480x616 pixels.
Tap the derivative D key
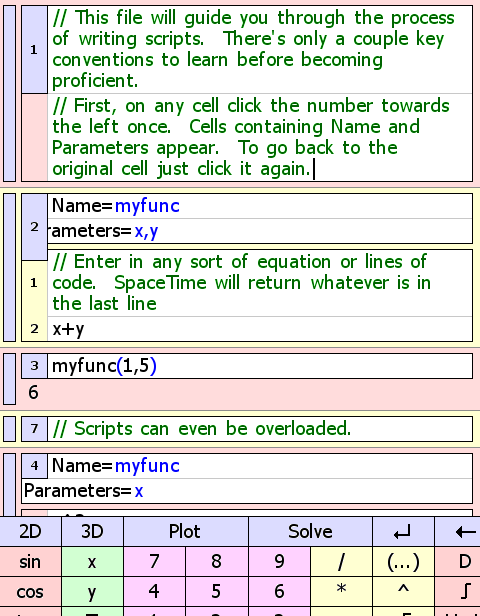pos(458,562)
